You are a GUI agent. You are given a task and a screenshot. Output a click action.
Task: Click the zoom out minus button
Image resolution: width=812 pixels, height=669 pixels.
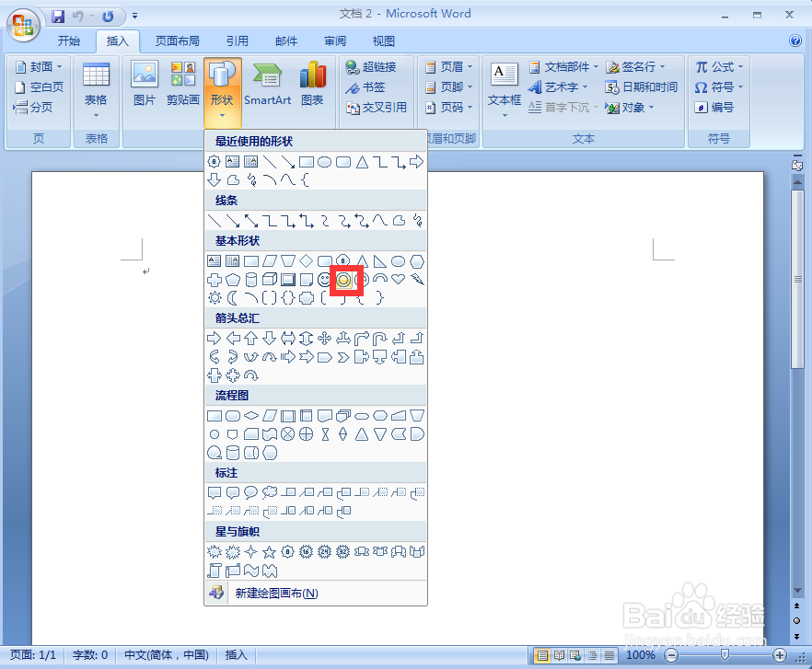[671, 655]
